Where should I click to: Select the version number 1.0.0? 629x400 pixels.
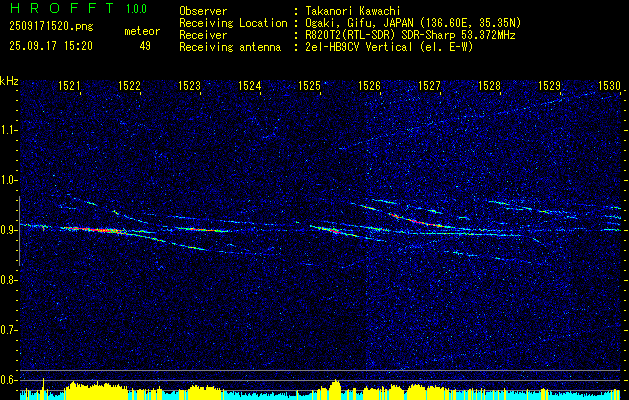[136, 9]
